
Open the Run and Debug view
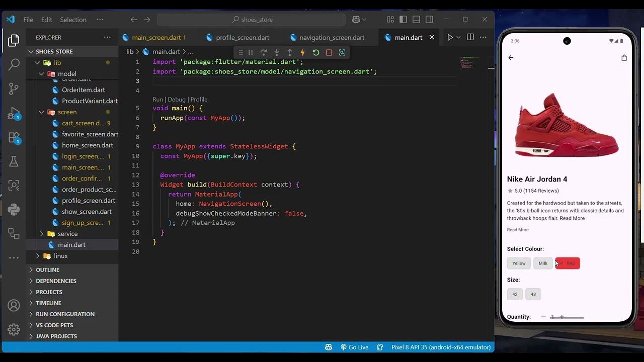pos(14,113)
